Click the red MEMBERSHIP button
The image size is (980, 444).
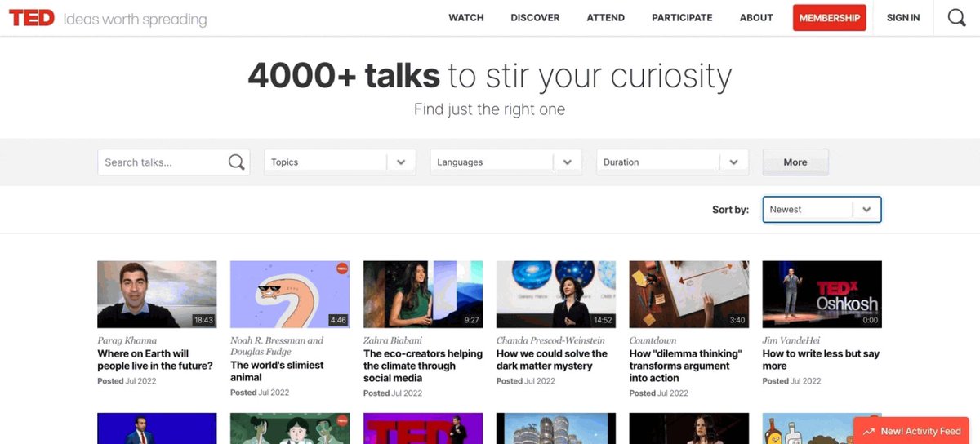(829, 18)
